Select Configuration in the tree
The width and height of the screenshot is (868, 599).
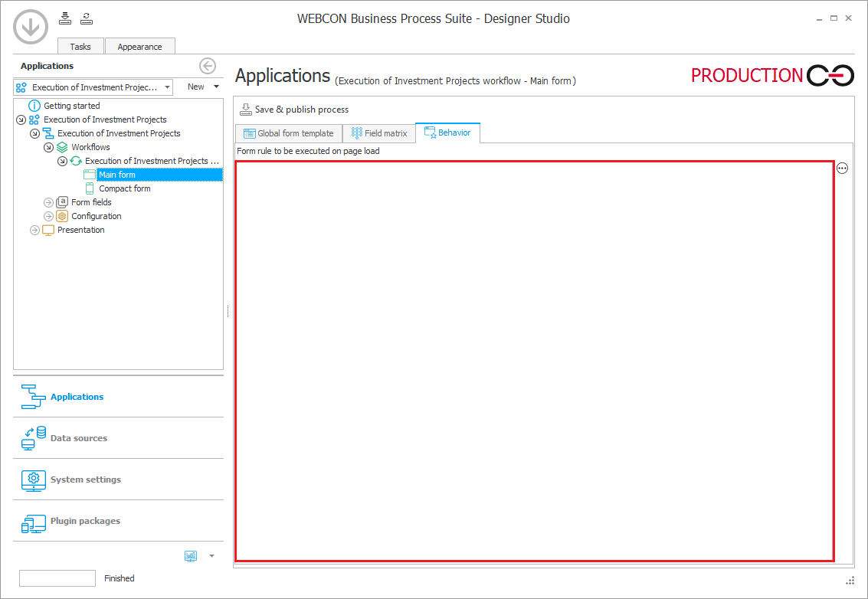pos(97,216)
